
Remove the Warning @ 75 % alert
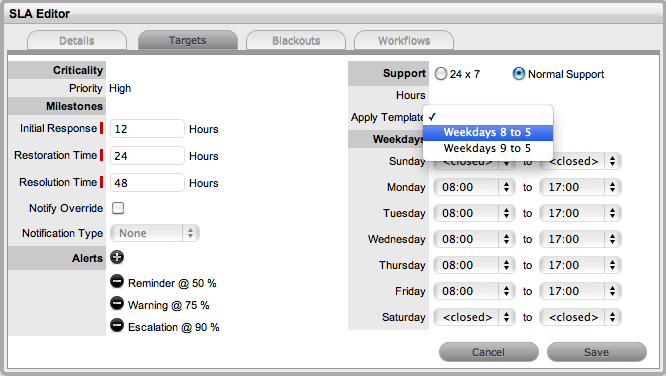[x=117, y=303]
